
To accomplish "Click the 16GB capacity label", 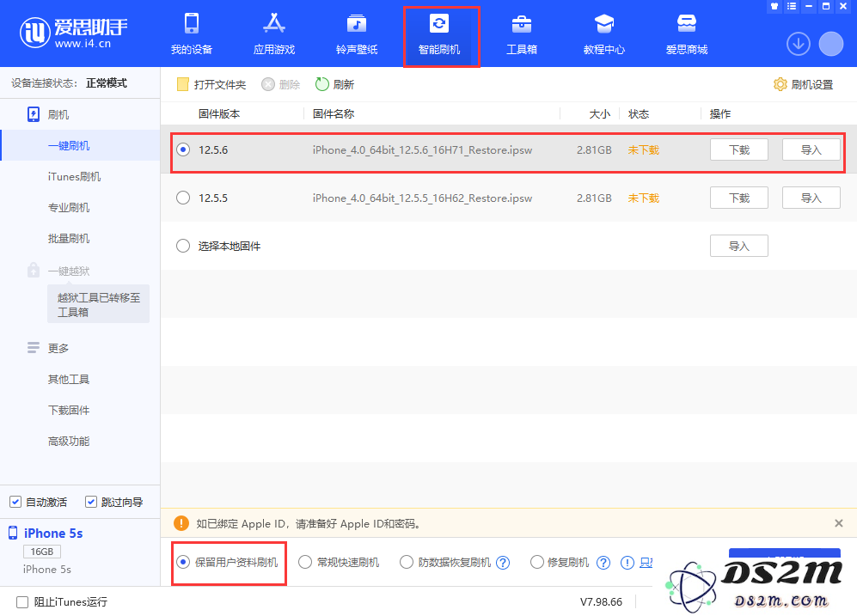I will [42, 552].
